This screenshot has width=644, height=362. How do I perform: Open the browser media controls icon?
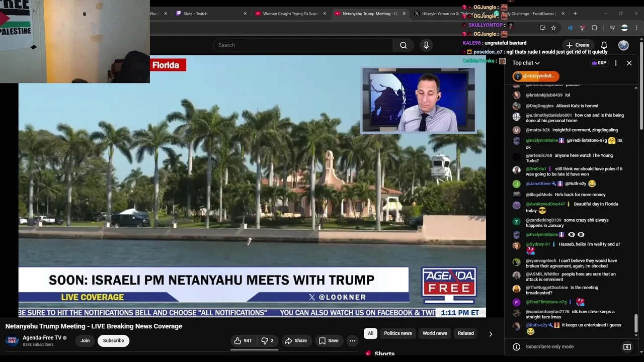[x=612, y=28]
